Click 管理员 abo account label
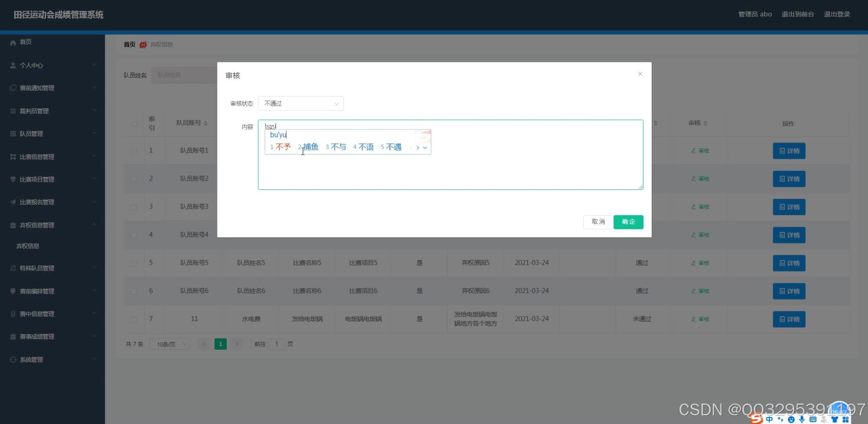 tap(755, 14)
